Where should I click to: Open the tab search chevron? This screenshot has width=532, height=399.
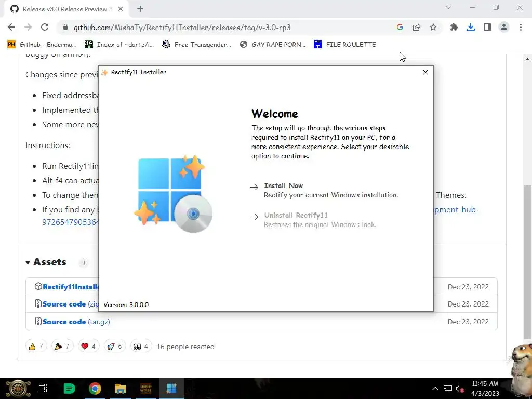click(448, 7)
